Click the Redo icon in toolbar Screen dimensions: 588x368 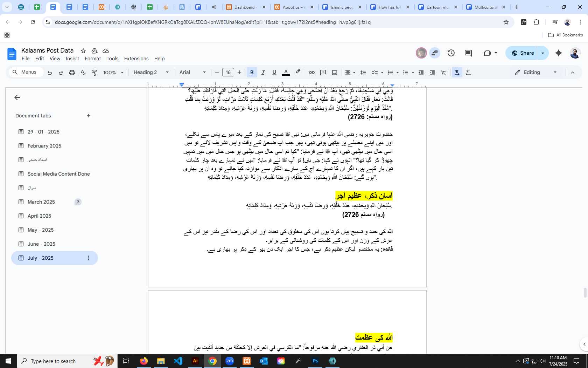coord(61,73)
